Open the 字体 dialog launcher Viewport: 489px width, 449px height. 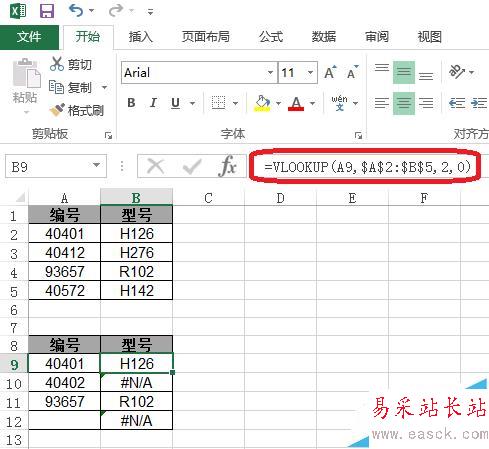(358, 135)
